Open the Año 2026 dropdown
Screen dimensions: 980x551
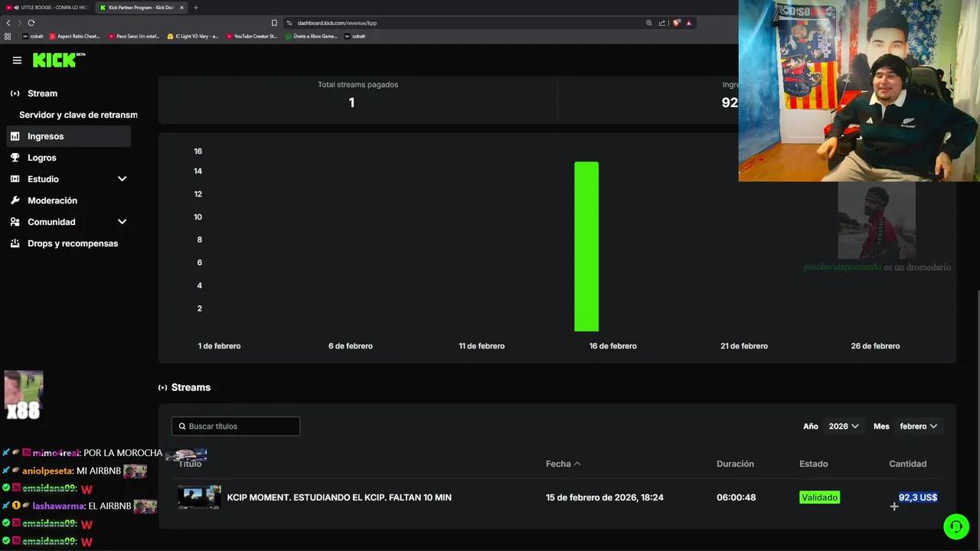click(x=844, y=426)
